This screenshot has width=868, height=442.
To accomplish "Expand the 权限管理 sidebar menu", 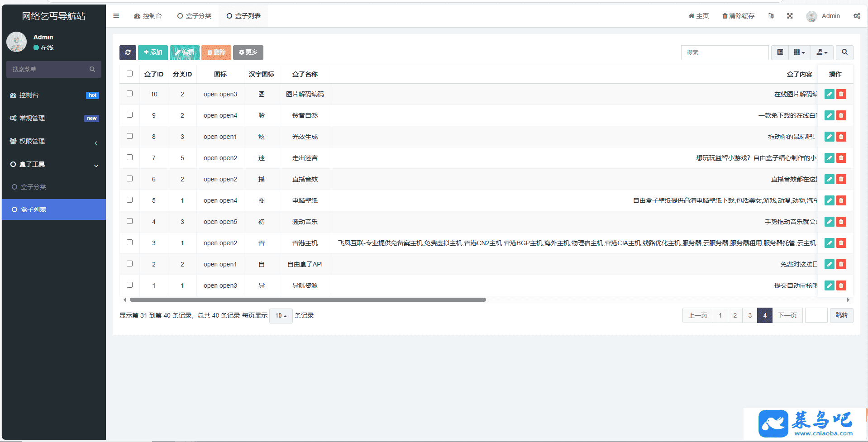I will (x=54, y=141).
